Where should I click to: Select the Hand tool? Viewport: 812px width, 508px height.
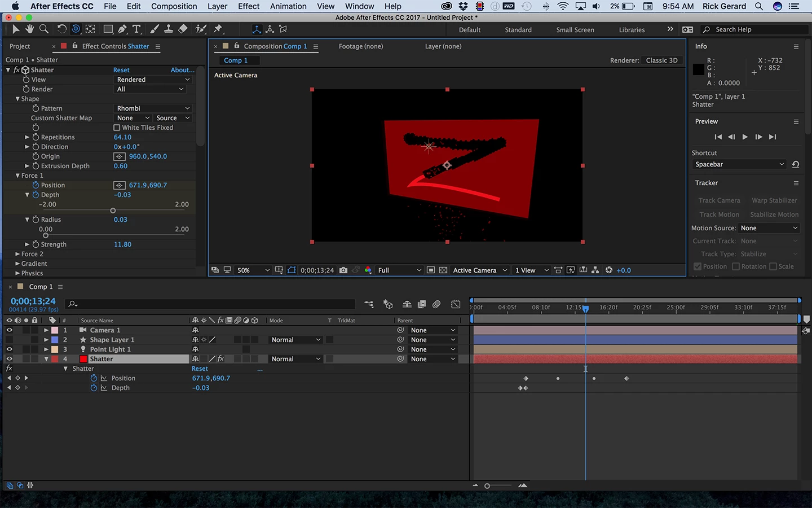coord(29,29)
